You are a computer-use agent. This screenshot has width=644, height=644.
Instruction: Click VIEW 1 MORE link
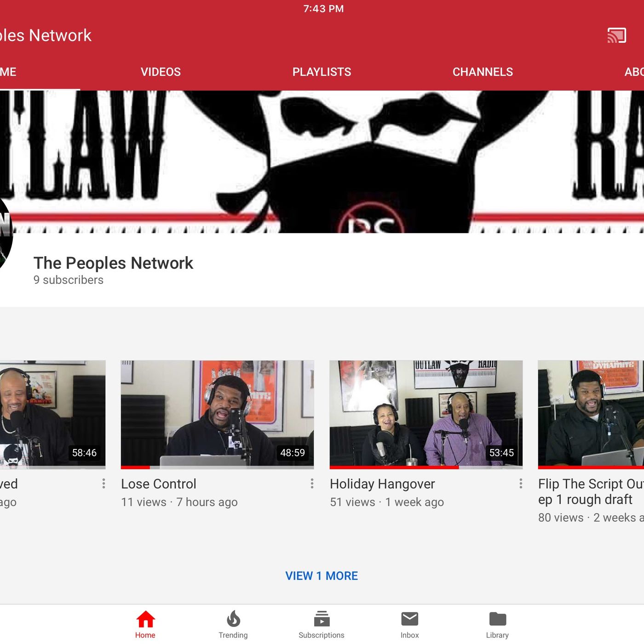tap(322, 576)
